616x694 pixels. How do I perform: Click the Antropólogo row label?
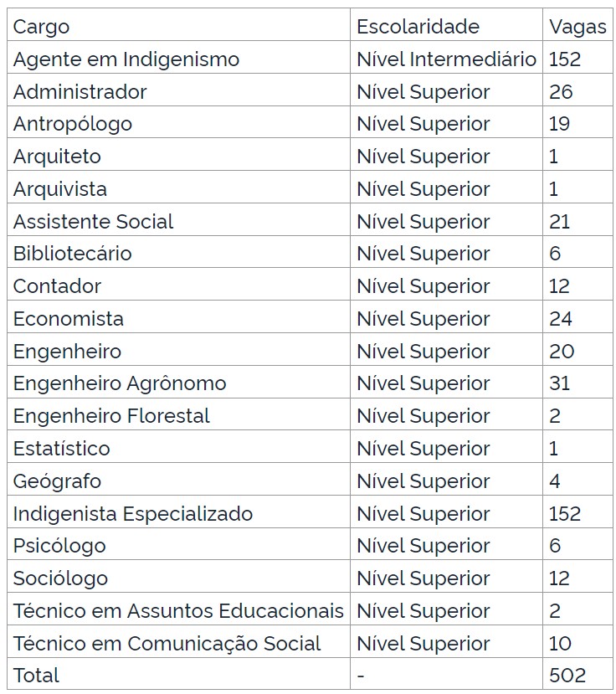click(x=73, y=124)
